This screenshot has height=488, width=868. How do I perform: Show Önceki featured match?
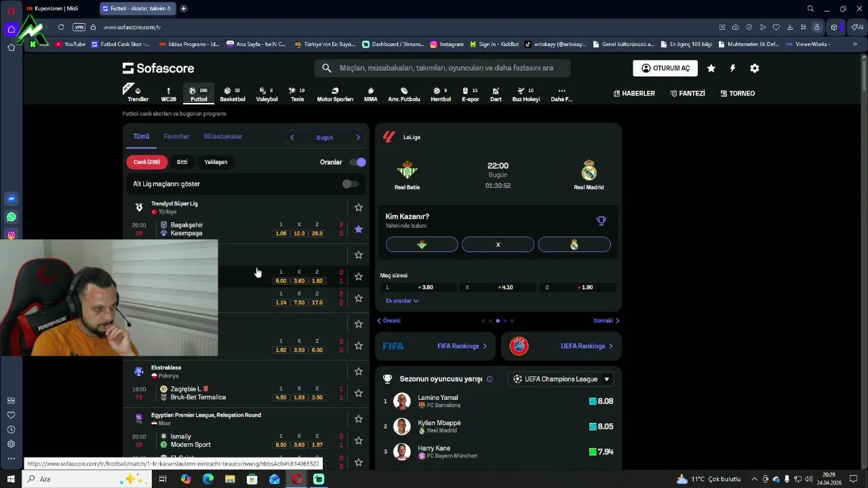click(x=389, y=321)
